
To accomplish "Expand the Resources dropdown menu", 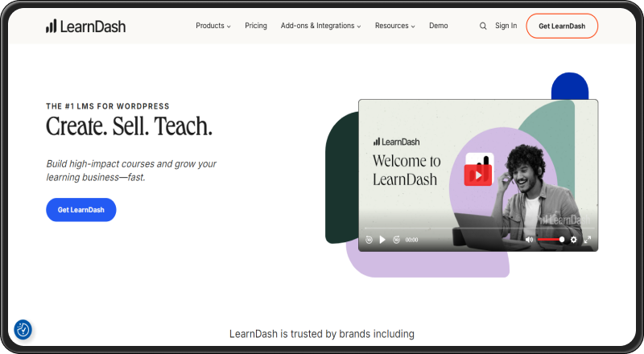I will tap(394, 26).
